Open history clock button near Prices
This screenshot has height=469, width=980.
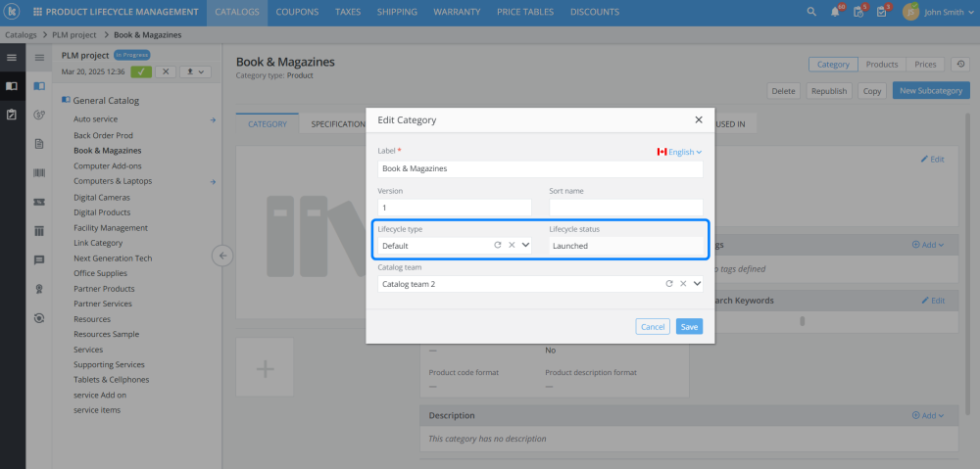[x=960, y=65]
